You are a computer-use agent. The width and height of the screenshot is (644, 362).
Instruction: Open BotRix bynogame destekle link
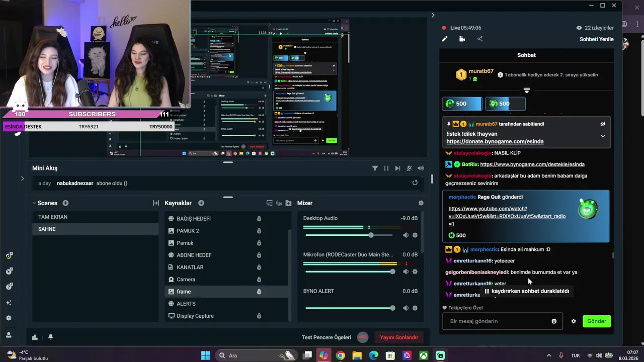tap(532, 164)
